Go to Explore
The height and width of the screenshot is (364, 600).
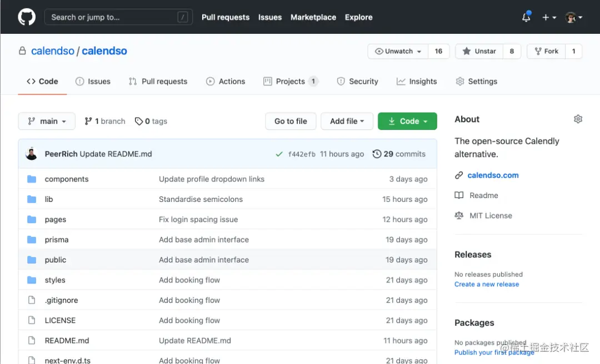pyautogui.click(x=358, y=17)
